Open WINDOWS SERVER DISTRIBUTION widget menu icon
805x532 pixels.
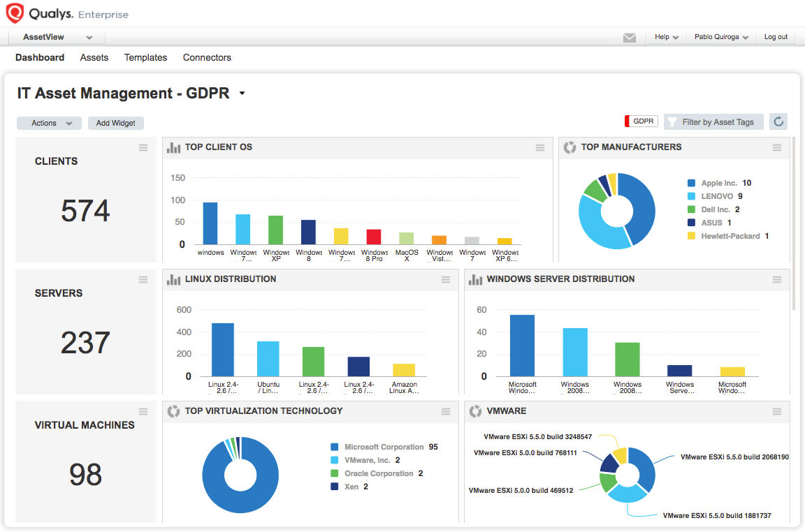coord(777,279)
